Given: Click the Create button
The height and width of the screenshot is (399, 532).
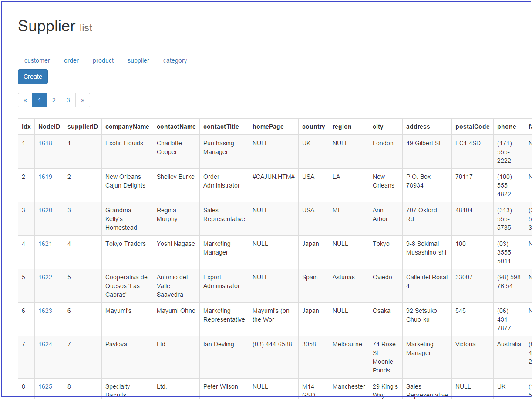Looking at the screenshot, I should pyautogui.click(x=33, y=76).
